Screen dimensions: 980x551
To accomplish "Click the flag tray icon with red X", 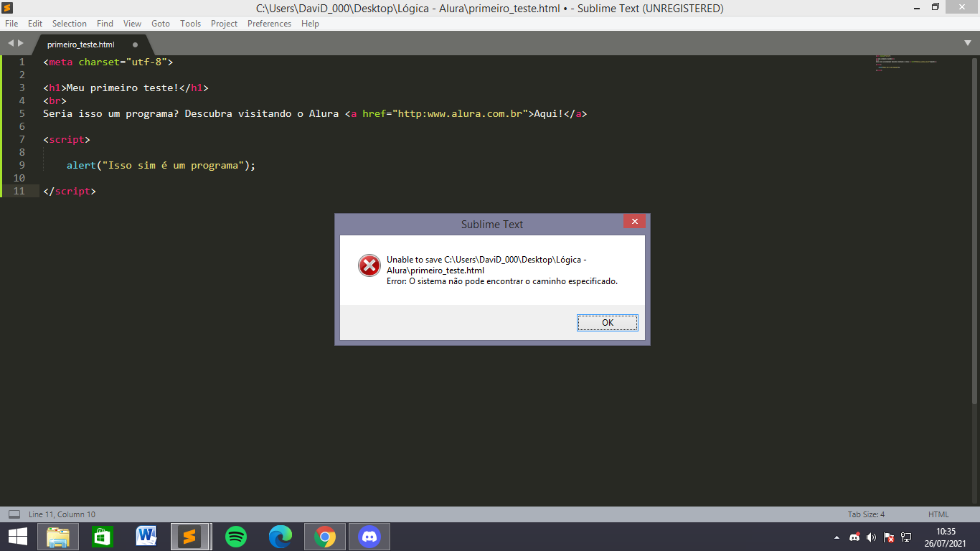I will 888,537.
